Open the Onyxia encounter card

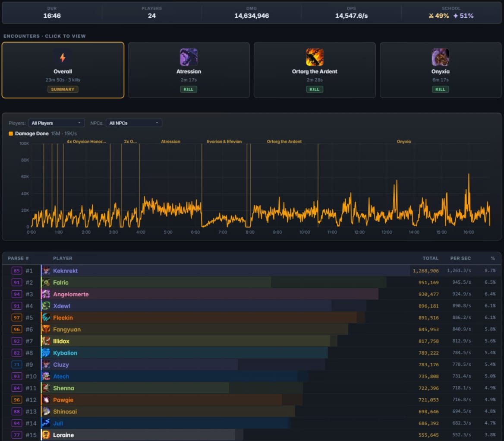441,70
